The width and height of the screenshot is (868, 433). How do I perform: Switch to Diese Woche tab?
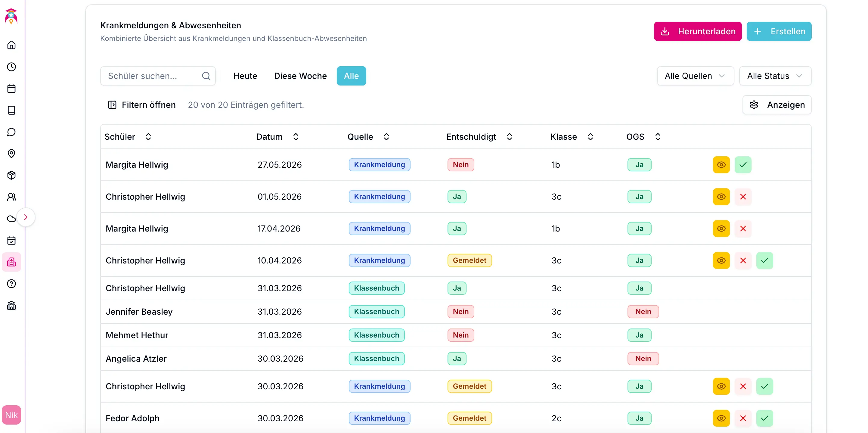(x=300, y=76)
